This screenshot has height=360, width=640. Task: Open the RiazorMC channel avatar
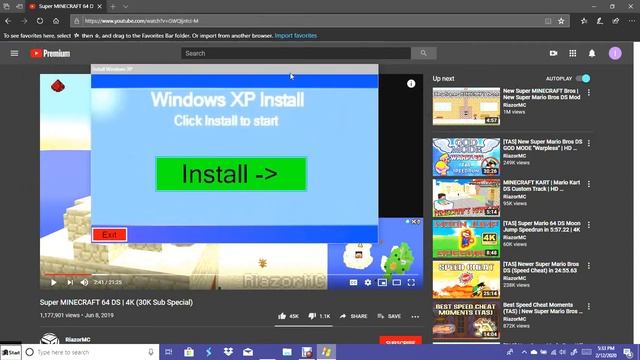[x=50, y=338]
